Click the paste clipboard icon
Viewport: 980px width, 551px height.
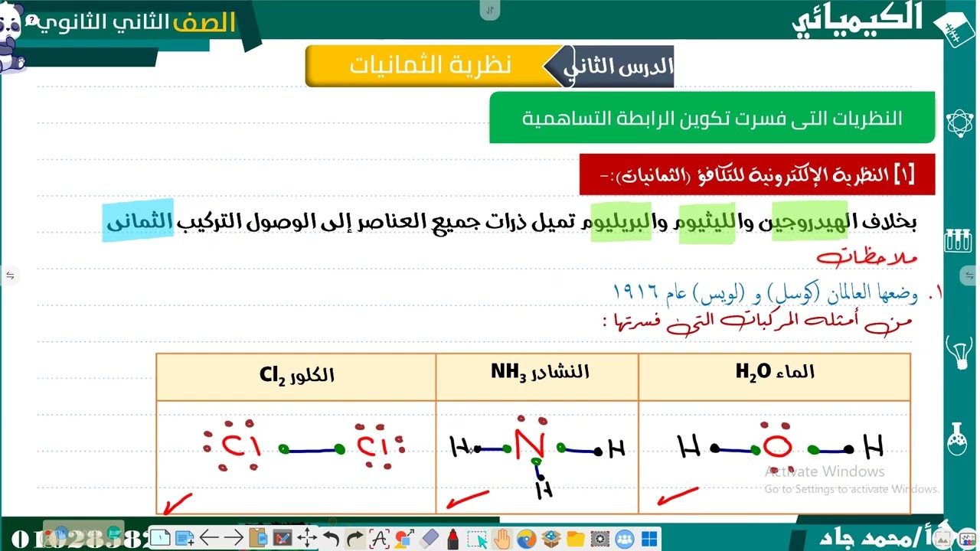258,539
